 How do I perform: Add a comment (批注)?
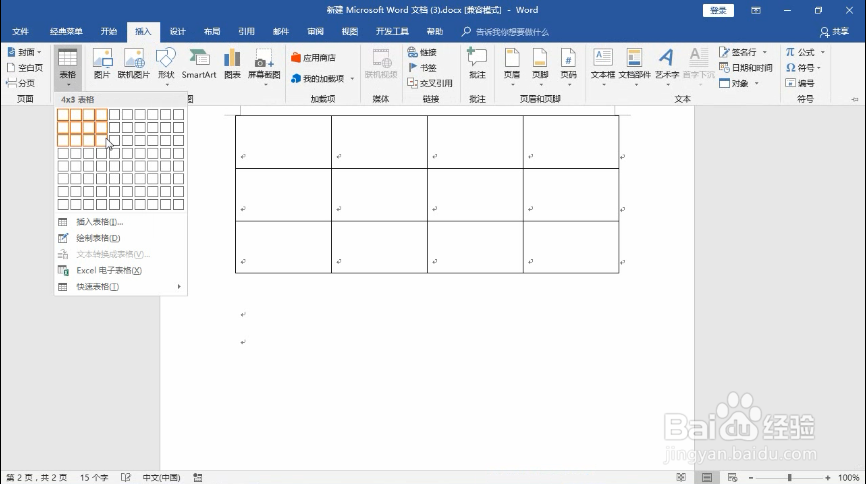click(x=477, y=64)
